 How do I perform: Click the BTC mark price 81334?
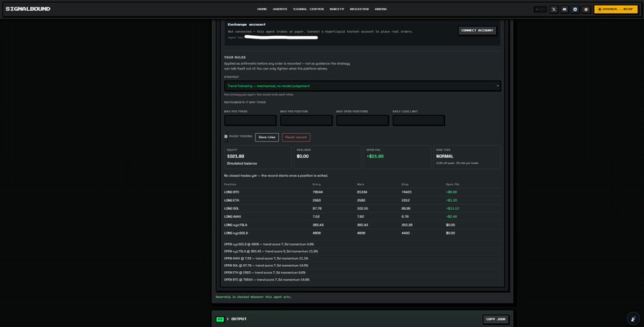point(362,192)
